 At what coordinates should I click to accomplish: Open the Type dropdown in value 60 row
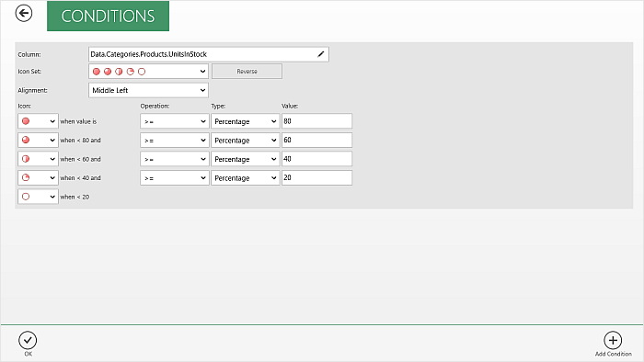point(246,141)
